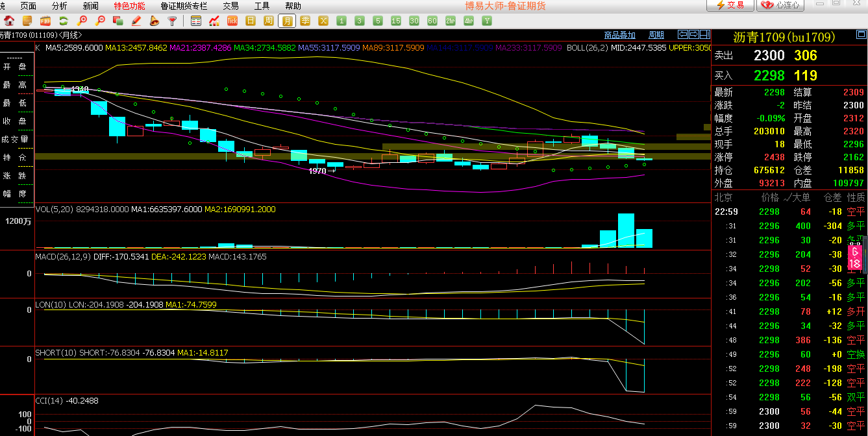Open the filter funnel icon

(172, 21)
